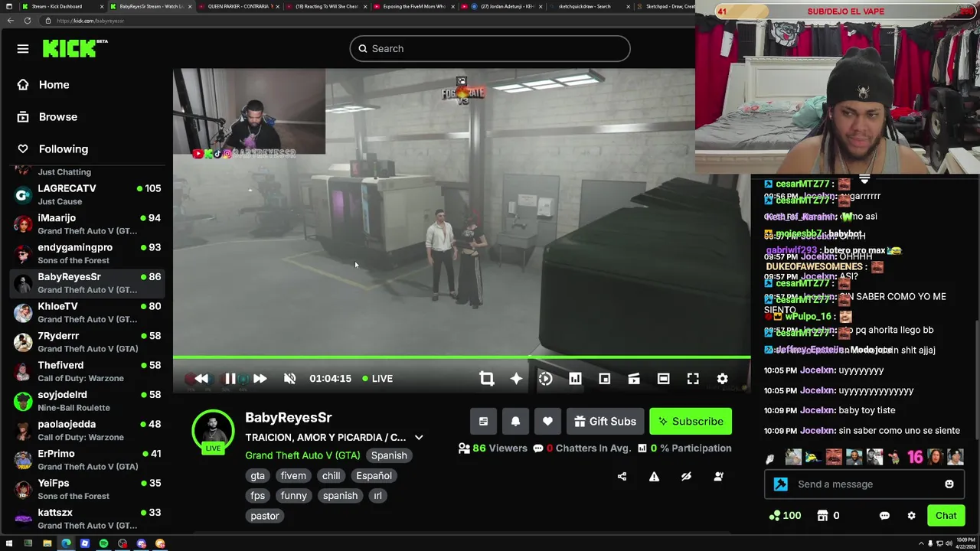Screen dimensions: 980x551
Task: Open Thefiverd channel in sidebar
Action: point(88,372)
